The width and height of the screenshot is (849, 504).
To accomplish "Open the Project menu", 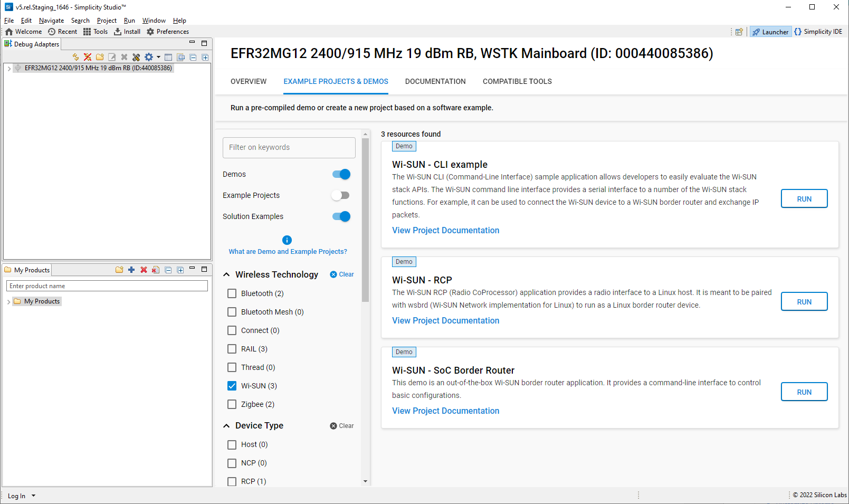I will tap(107, 20).
